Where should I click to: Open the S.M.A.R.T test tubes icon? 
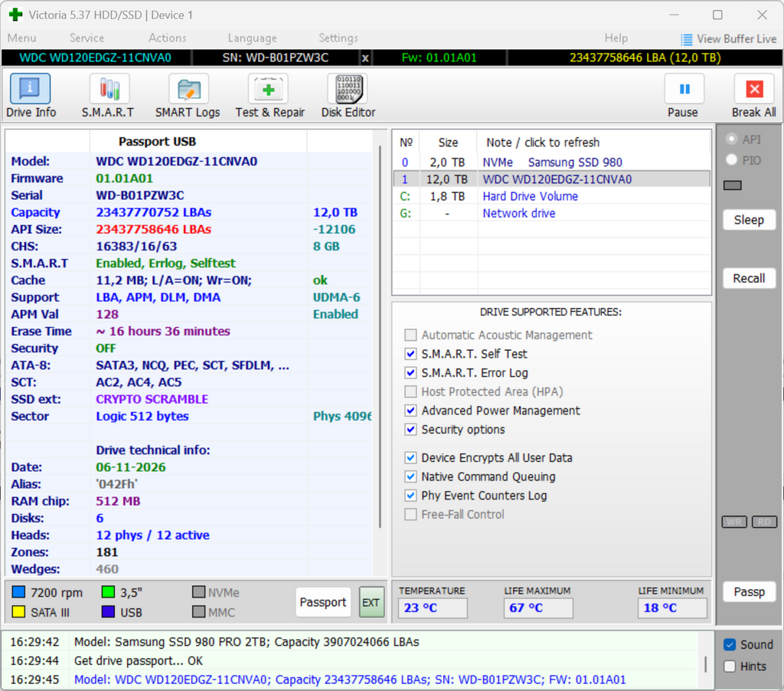pyautogui.click(x=109, y=89)
